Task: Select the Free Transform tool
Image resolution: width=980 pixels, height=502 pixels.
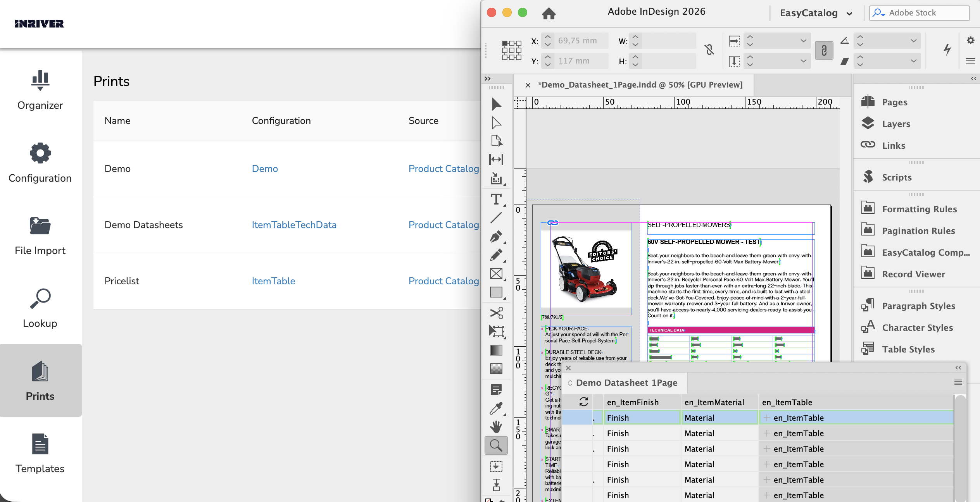Action: pyautogui.click(x=496, y=331)
